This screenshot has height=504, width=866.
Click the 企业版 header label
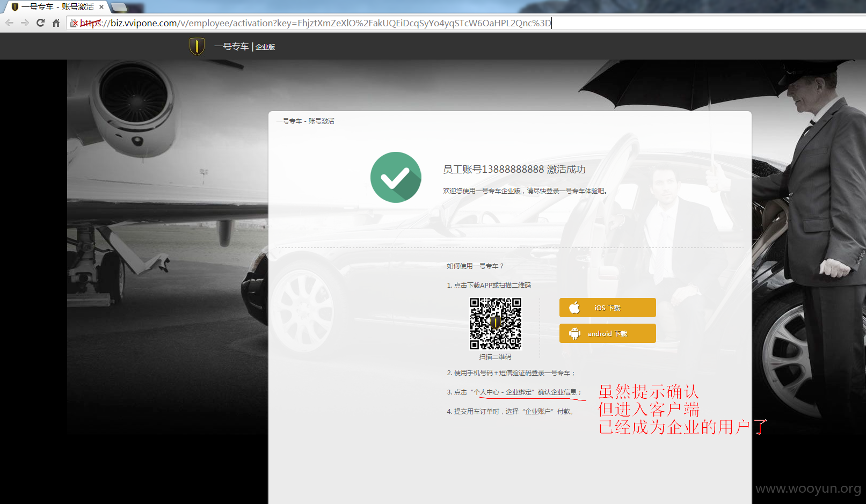[x=265, y=47]
